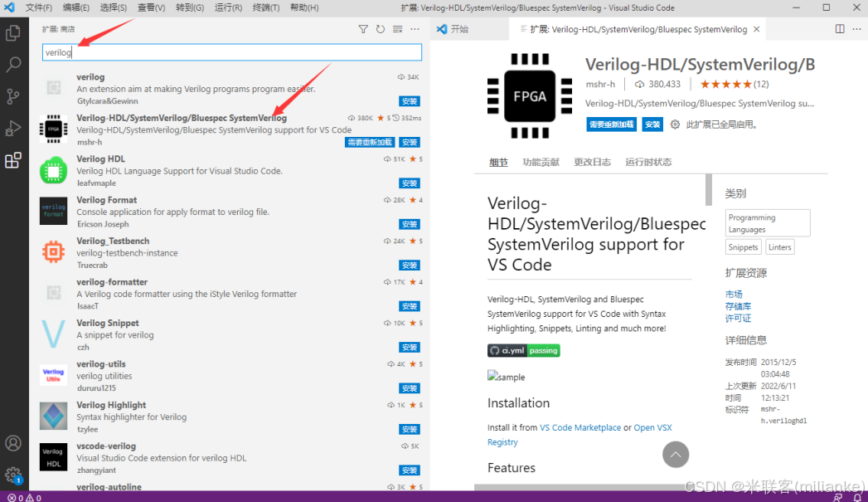Click the verilog-utils extension icon
868x502 pixels.
[x=53, y=375]
